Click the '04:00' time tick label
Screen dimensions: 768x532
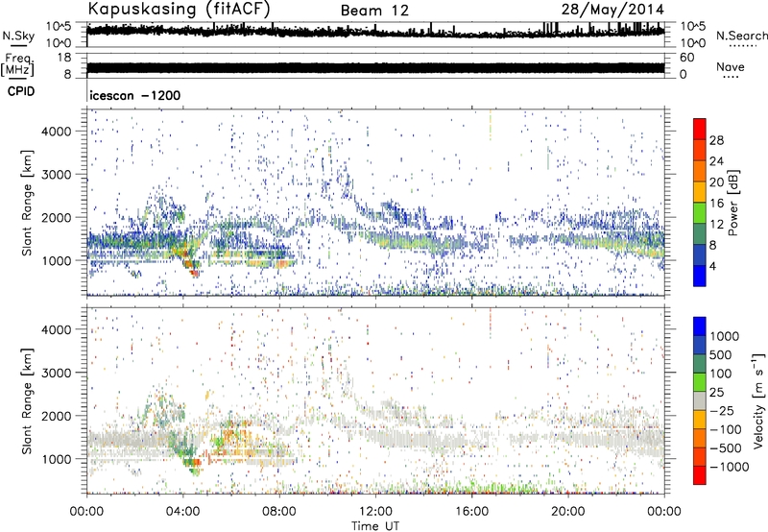coord(182,512)
